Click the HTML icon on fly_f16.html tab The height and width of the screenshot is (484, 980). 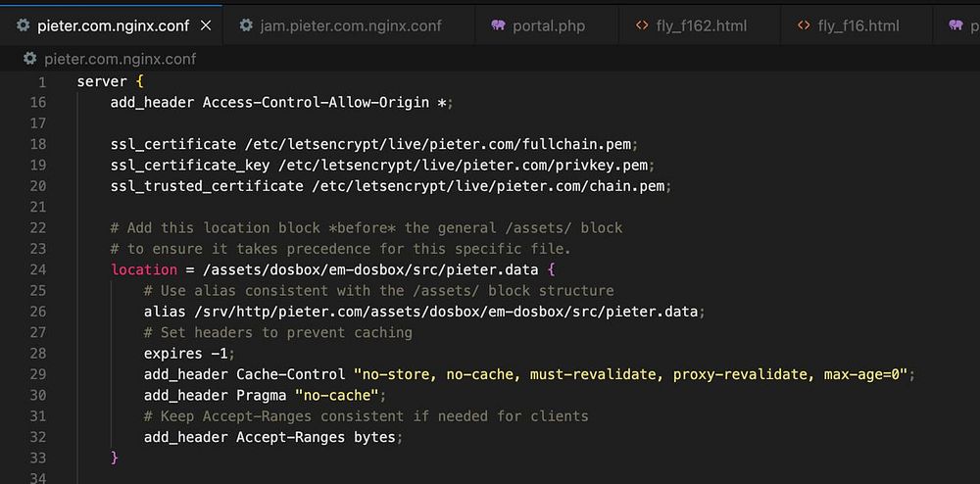coord(804,25)
